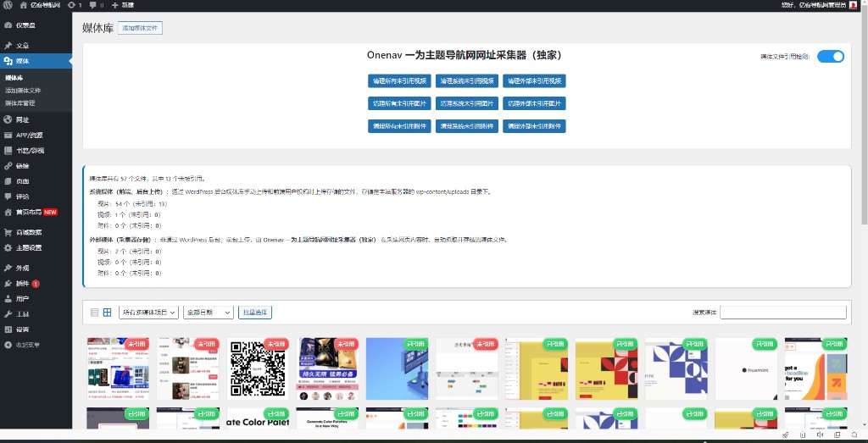
Task: Switch to grid view icon
Action: (108, 313)
